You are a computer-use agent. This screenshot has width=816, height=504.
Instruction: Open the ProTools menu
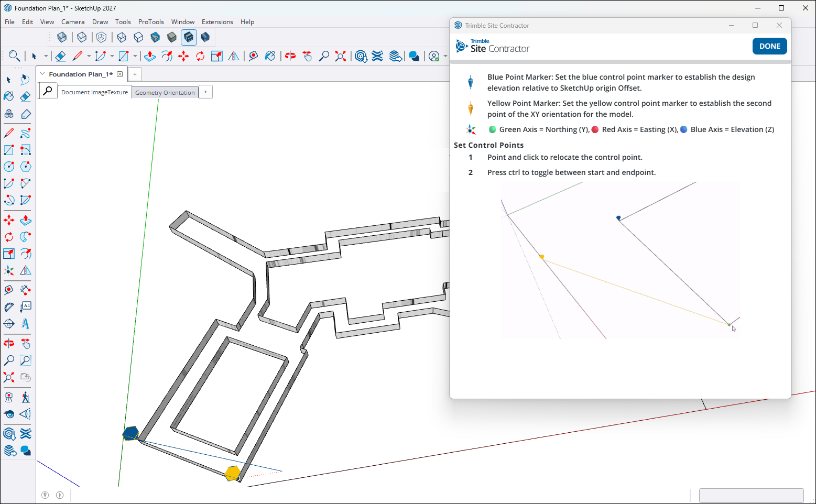tap(151, 22)
